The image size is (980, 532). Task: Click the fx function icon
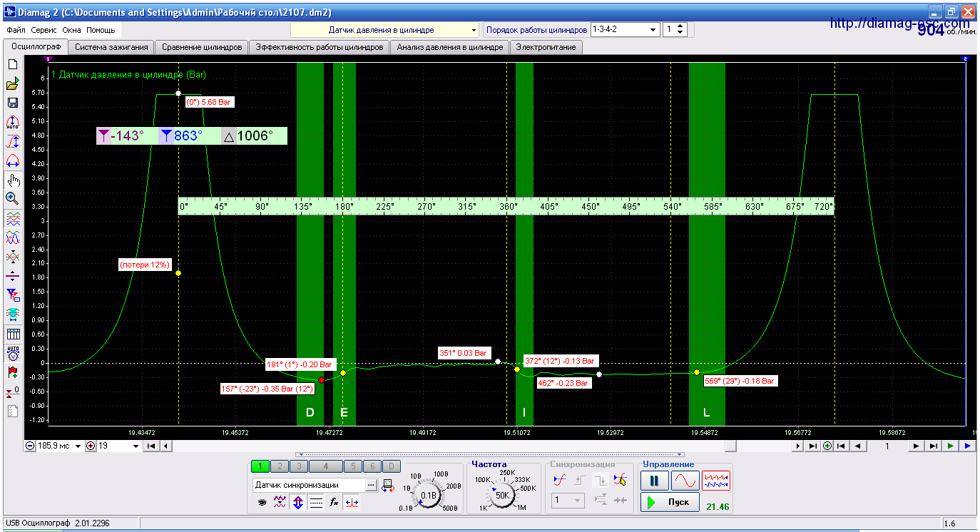[x=334, y=503]
